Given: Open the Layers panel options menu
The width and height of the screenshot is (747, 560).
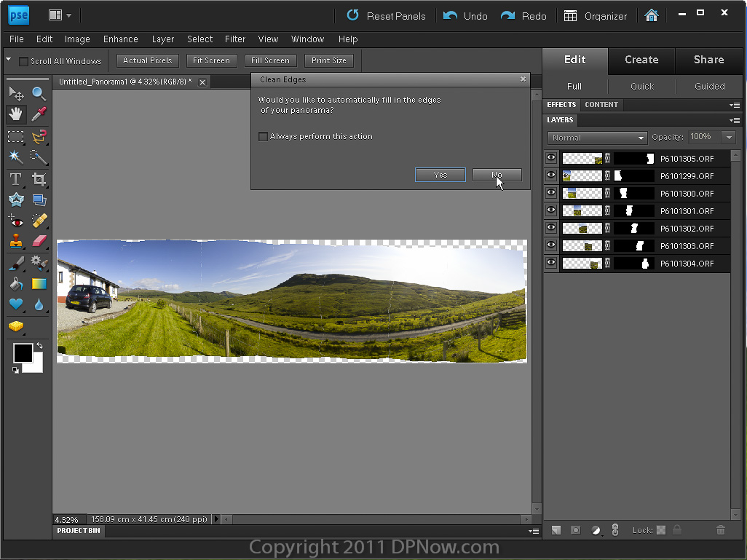Looking at the screenshot, I should pos(735,120).
